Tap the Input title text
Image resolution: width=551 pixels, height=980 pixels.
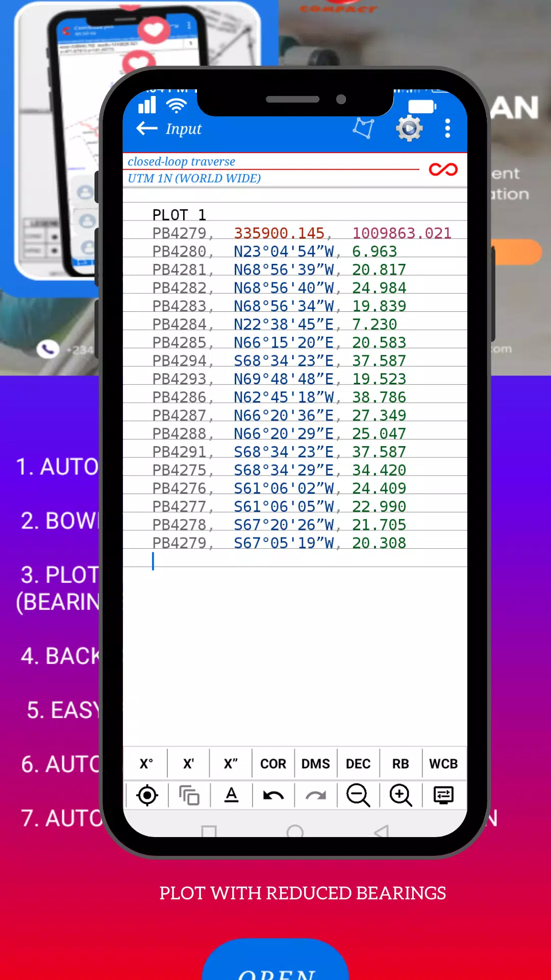click(183, 129)
